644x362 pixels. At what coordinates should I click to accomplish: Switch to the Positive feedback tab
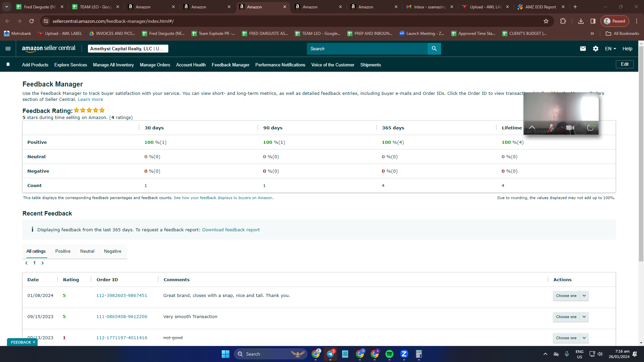pyautogui.click(x=63, y=251)
